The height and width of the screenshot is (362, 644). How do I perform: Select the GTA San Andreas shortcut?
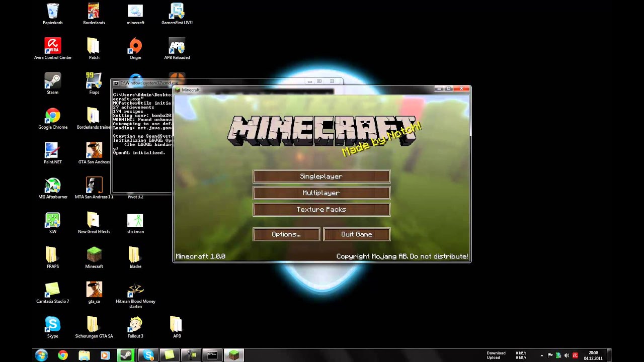pos(94,153)
